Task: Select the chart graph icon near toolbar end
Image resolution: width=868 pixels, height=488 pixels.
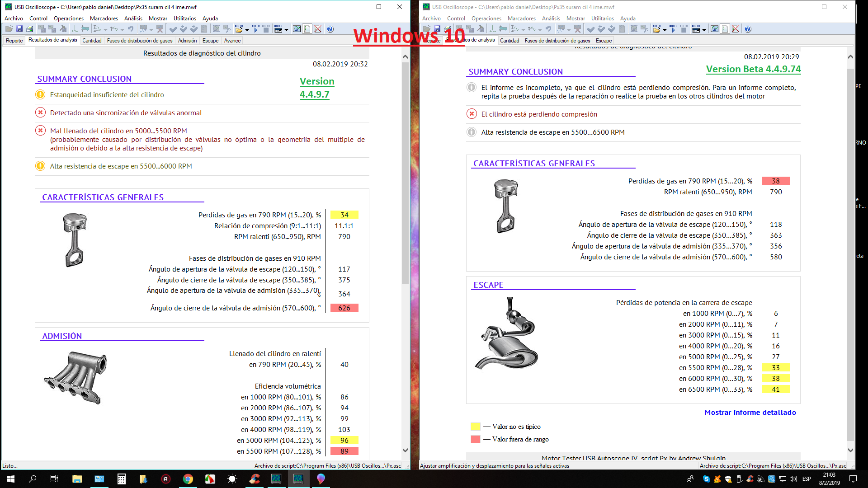Action: tap(297, 28)
